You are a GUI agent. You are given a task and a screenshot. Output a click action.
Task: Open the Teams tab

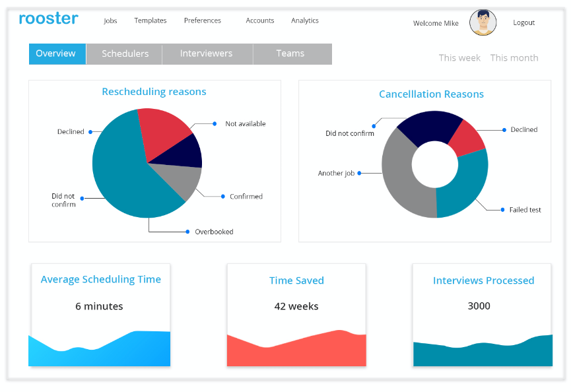coord(290,53)
